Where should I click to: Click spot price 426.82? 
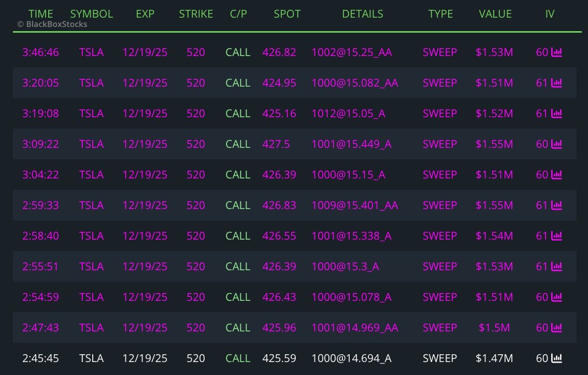(x=279, y=52)
